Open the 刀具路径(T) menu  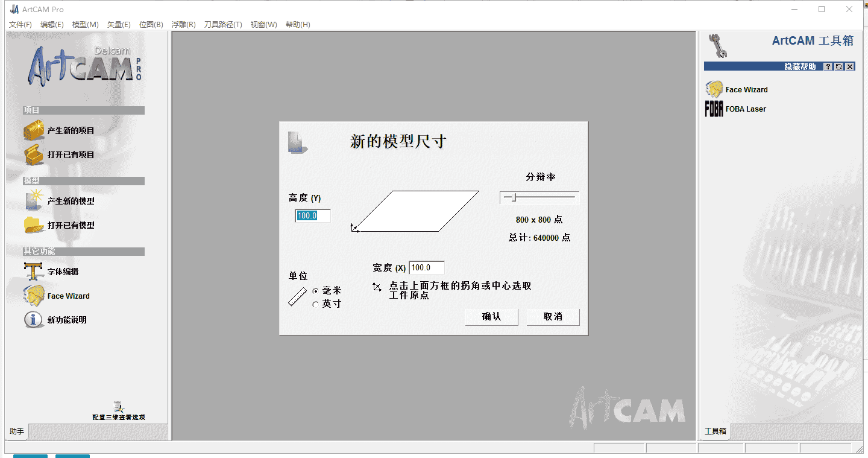223,25
